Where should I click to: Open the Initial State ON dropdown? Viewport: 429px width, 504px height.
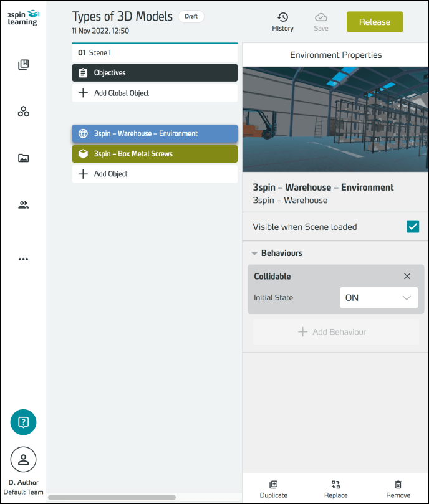(378, 298)
